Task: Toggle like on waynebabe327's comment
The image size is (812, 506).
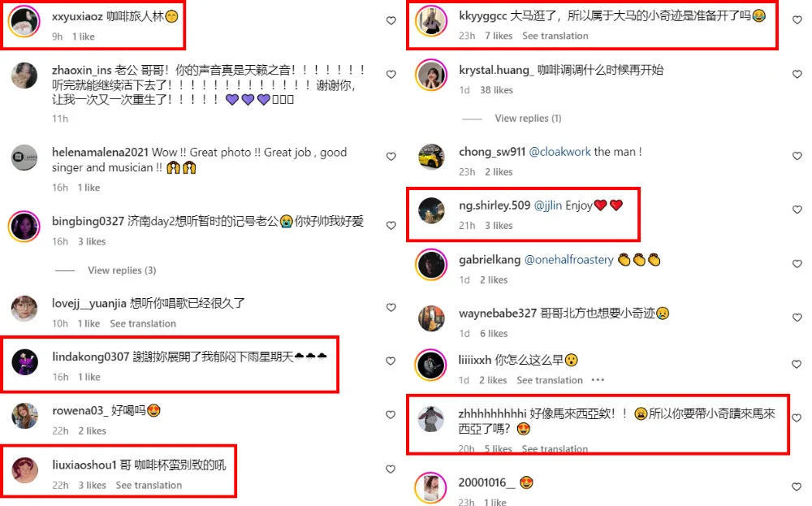Action: (x=797, y=318)
